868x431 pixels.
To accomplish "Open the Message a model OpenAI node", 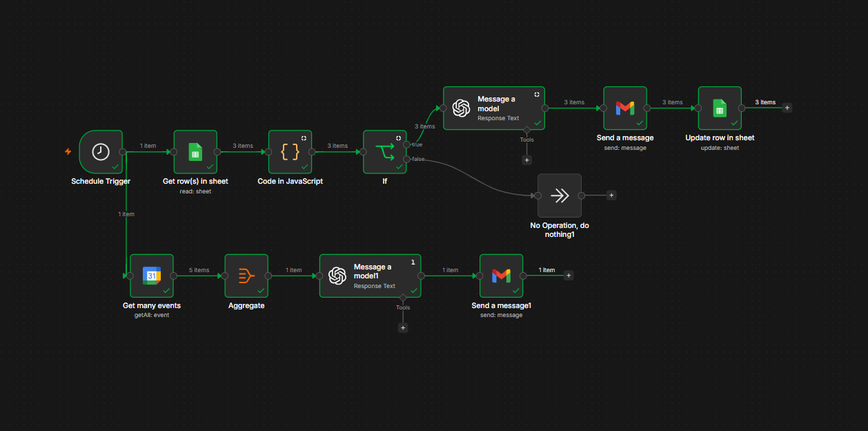I will (x=494, y=108).
